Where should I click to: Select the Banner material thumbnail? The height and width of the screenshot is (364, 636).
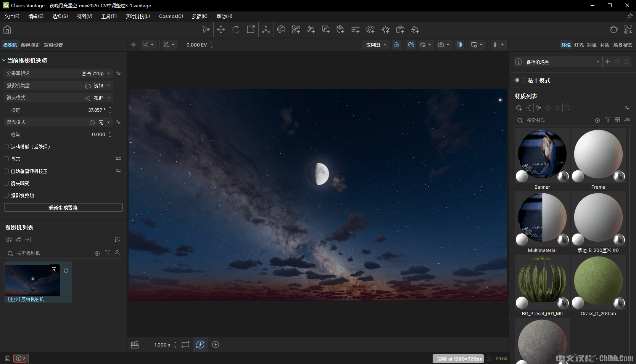pyautogui.click(x=542, y=154)
